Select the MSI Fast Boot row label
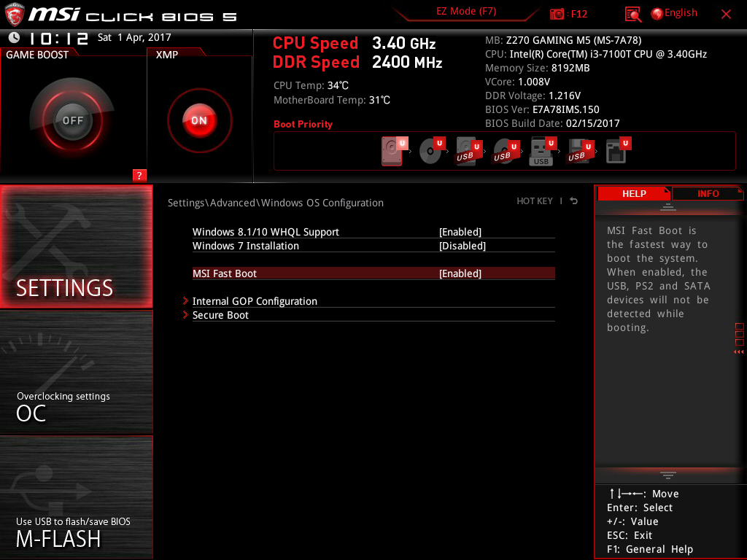The image size is (747, 560). 225,273
